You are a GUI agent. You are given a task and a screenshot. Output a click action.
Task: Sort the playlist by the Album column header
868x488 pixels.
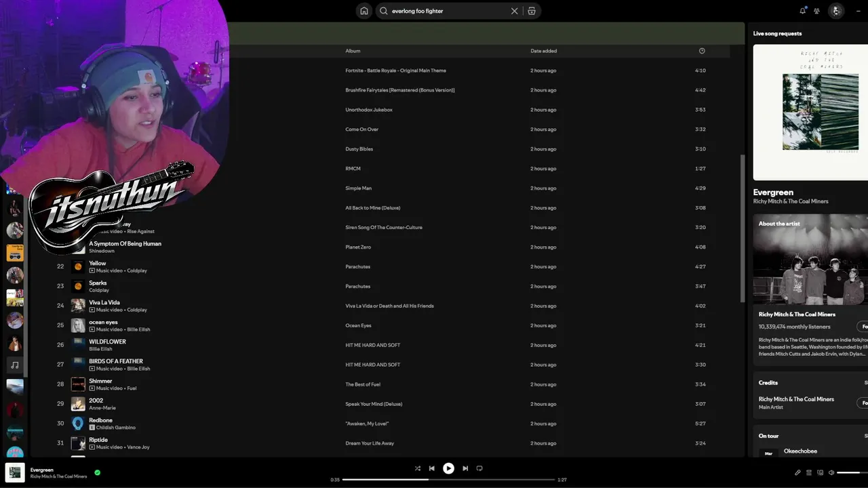coord(353,51)
